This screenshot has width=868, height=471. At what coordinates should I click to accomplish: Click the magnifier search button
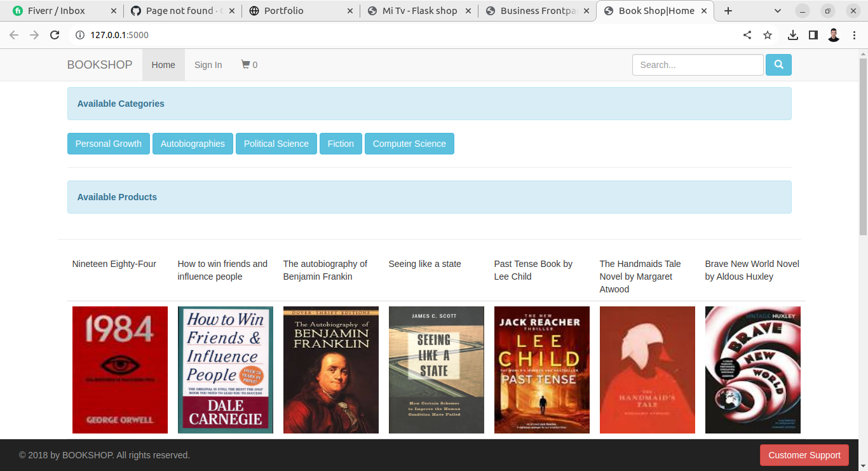click(778, 65)
